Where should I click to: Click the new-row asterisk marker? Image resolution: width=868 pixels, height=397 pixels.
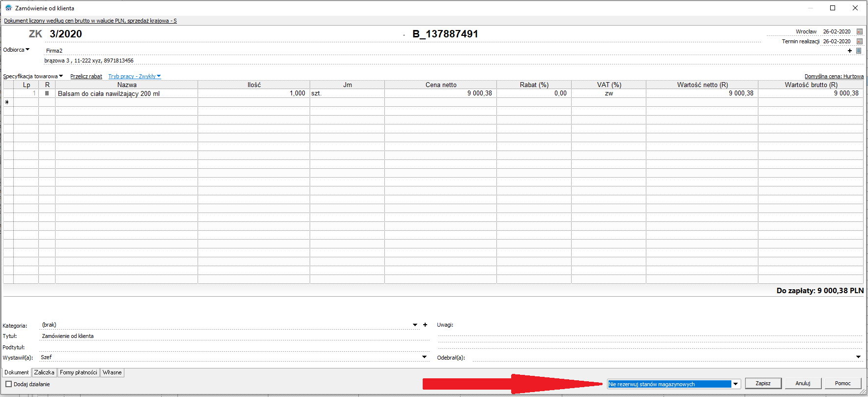pyautogui.click(x=7, y=102)
